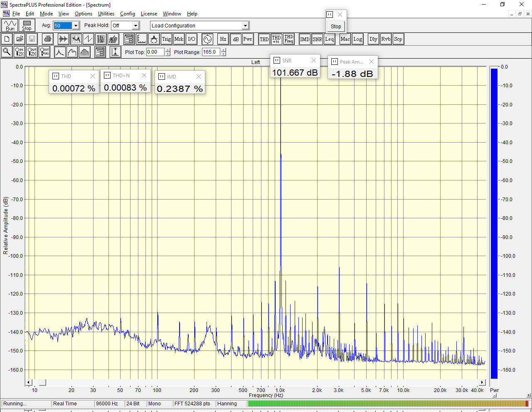
Task: Expand the Load Configuration dropdown
Action: [245, 25]
